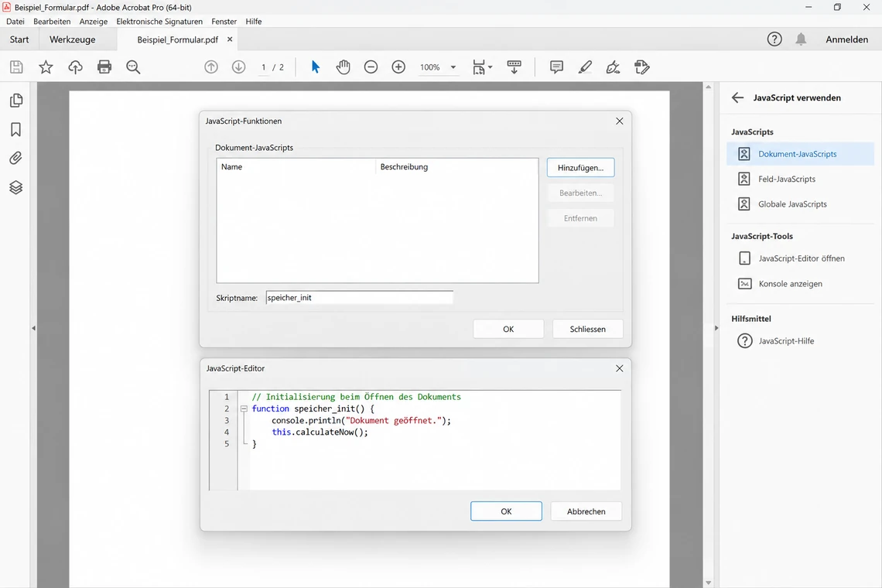Click the Find text magnifier icon
882x588 pixels.
133,67
